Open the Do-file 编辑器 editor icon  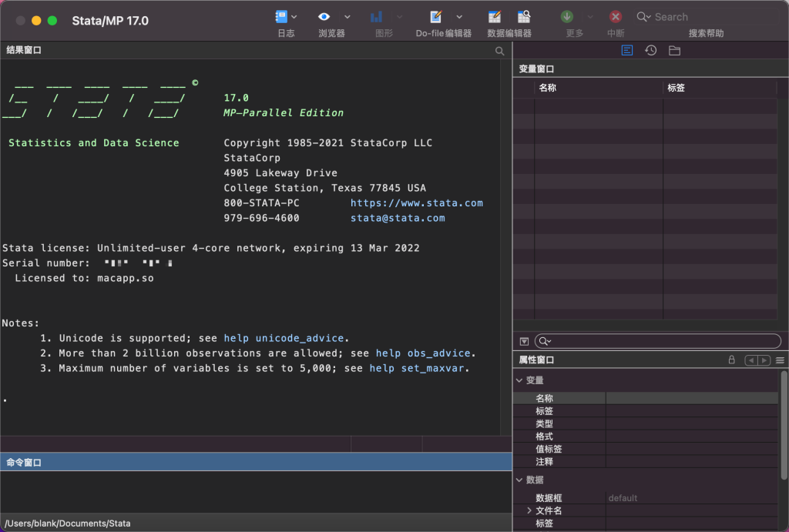(436, 16)
